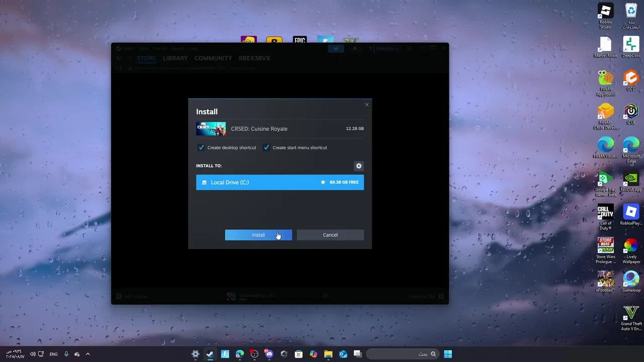
Task: Click the Install button
Action: click(258, 235)
